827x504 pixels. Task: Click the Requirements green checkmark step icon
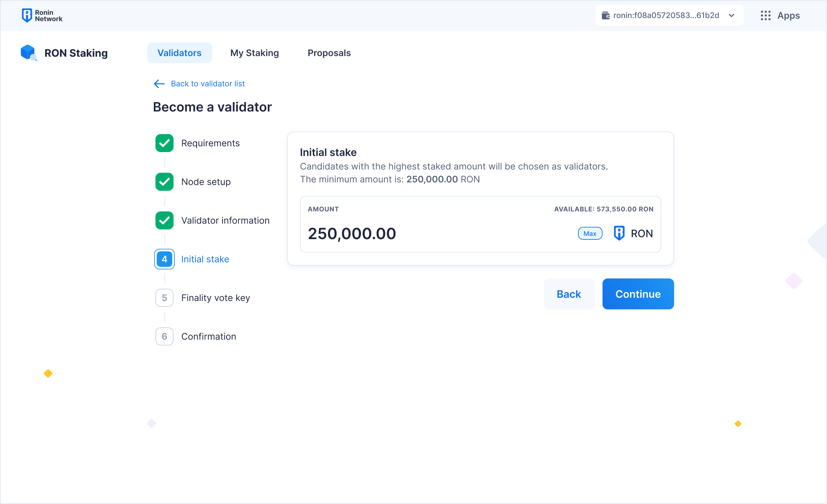coord(164,143)
